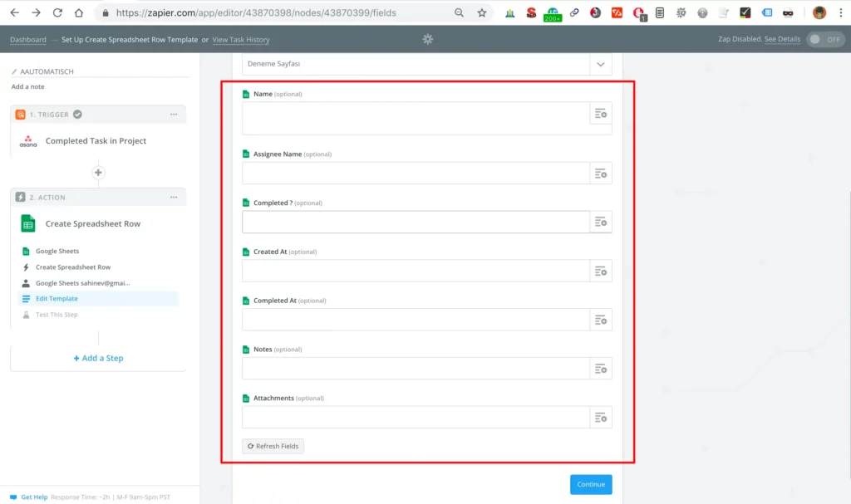851x504 pixels.
Task: Click the pencil icon next to AAUTOMATISCH
Action: coord(14,71)
